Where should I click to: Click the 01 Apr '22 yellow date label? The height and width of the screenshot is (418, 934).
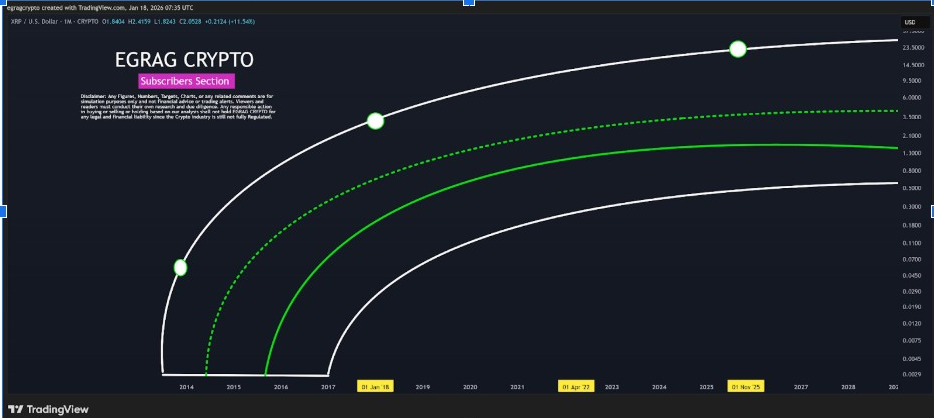[x=577, y=386]
